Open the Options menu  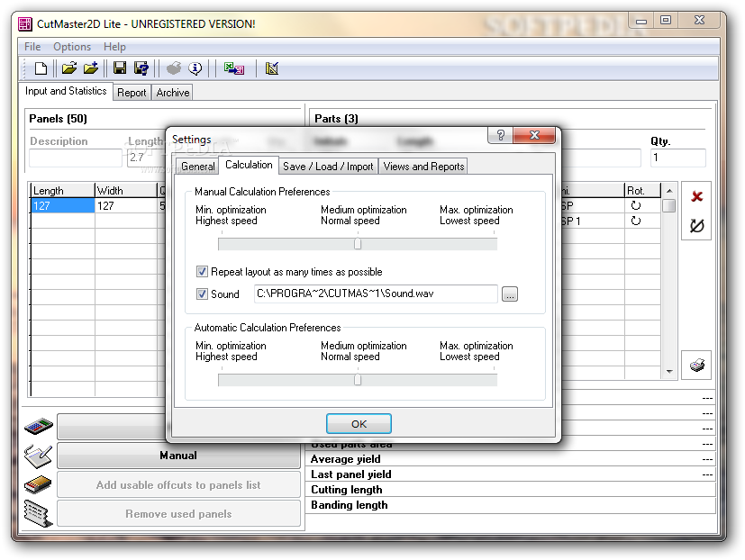coord(72,47)
